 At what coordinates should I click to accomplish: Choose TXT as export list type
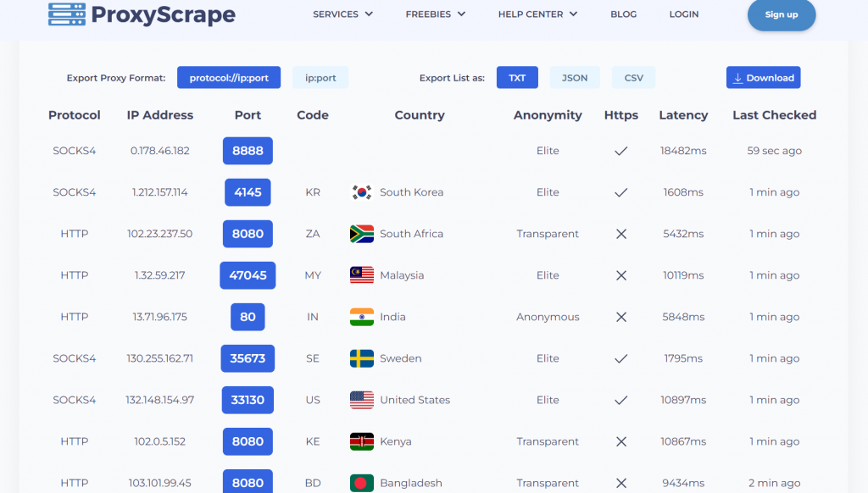click(x=517, y=77)
